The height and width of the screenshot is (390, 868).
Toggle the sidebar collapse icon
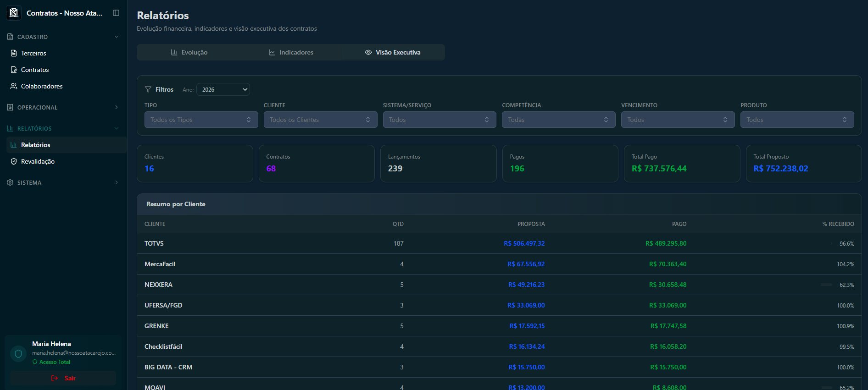point(116,13)
